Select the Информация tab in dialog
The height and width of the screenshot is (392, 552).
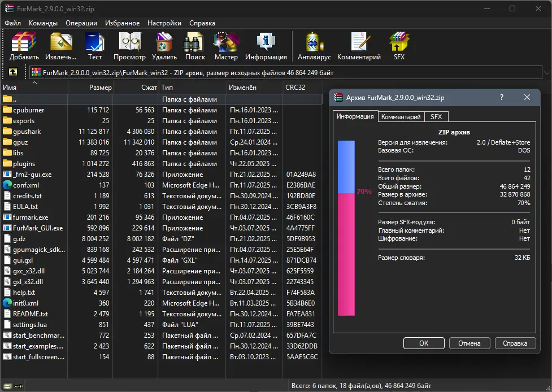[355, 116]
